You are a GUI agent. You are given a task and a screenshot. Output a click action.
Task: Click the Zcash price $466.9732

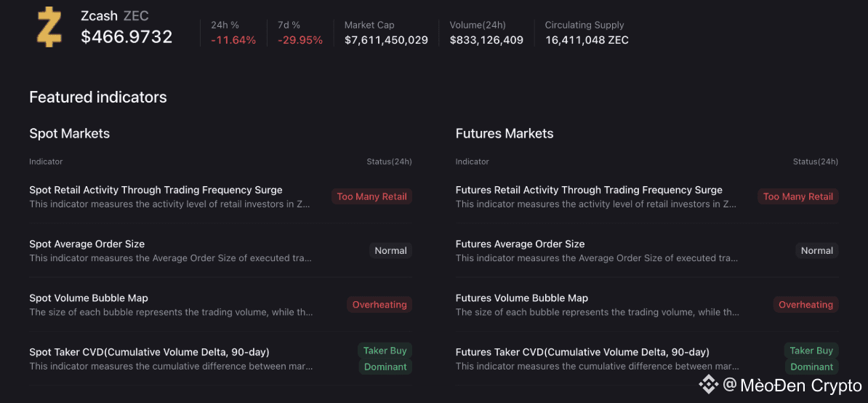pyautogui.click(x=126, y=37)
